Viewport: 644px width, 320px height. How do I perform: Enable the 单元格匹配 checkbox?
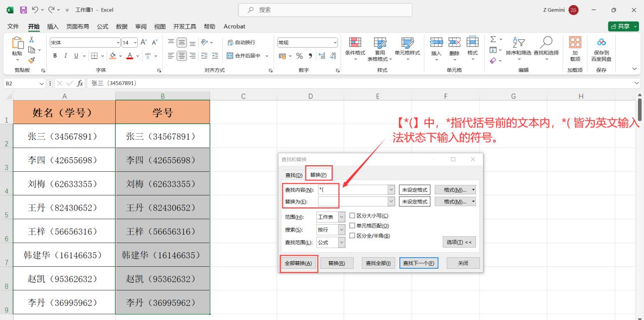tap(353, 226)
